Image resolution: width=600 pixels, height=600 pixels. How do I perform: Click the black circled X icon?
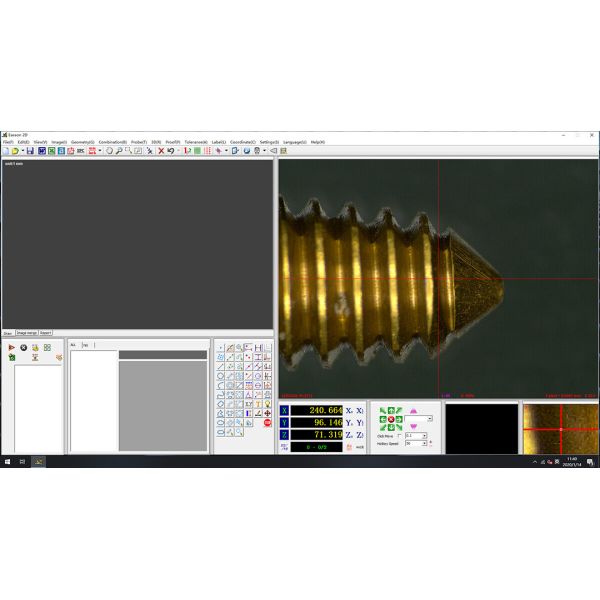coord(23,347)
